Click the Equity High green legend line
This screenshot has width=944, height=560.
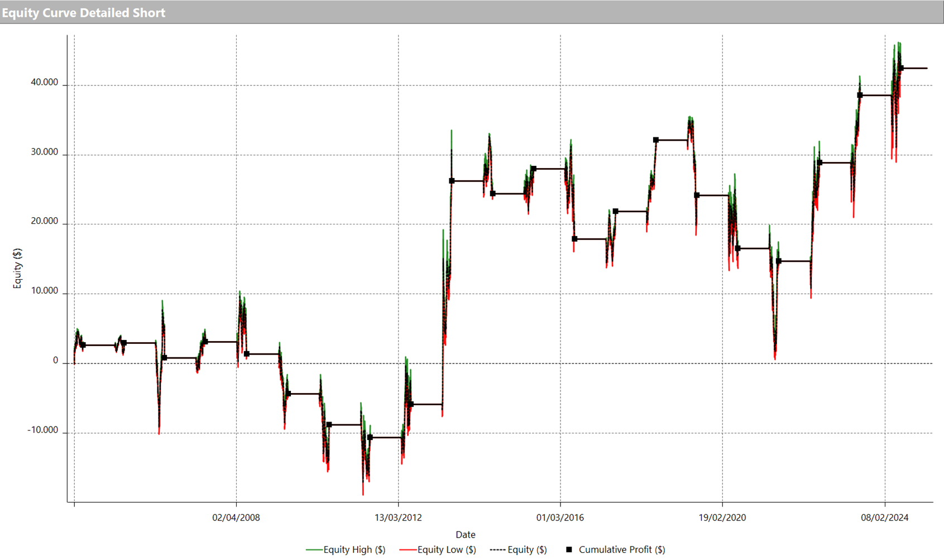[x=314, y=550]
